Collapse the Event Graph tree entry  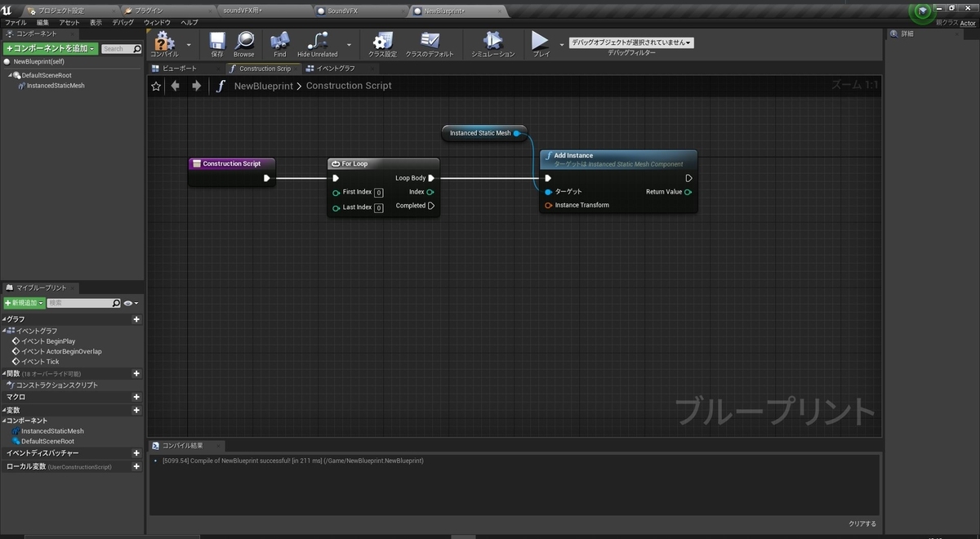coord(5,331)
